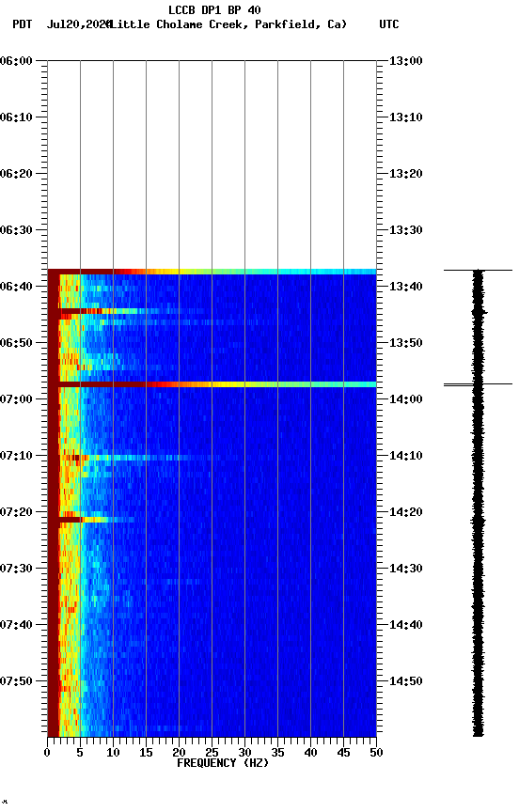This screenshot has height=812, width=519.
Task: Click the '25' frequency axis label
Action: (212, 753)
